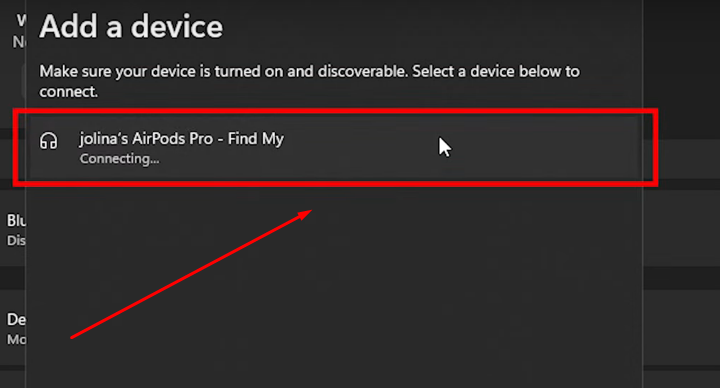Image resolution: width=720 pixels, height=388 pixels.
Task: Click the 'Make sure your device' instruction line
Action: (x=309, y=72)
